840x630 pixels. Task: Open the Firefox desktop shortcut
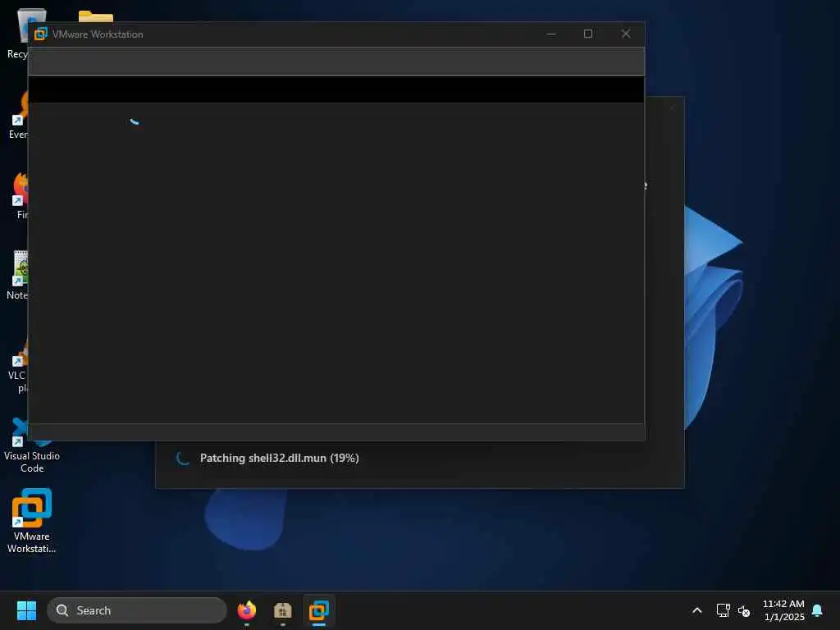(21, 196)
